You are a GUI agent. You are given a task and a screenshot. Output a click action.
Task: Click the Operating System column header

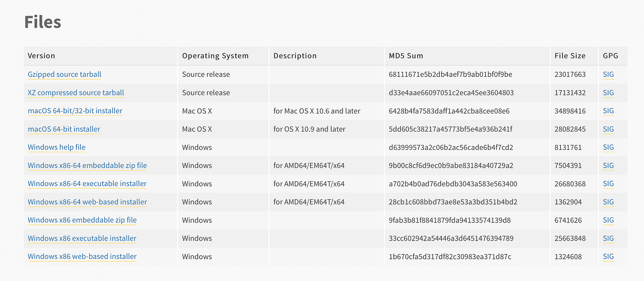click(215, 56)
